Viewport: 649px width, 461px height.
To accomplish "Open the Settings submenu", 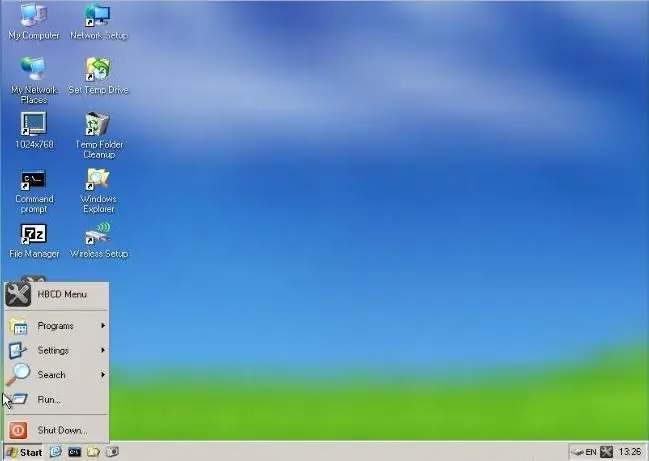I will pos(57,351).
